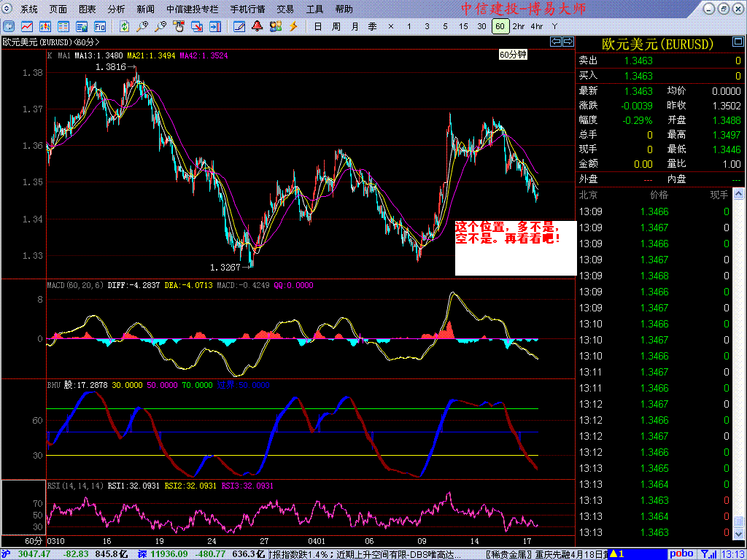Screen dimensions: 747x560
Task: Click the F10 company info icon
Action: tap(100, 26)
